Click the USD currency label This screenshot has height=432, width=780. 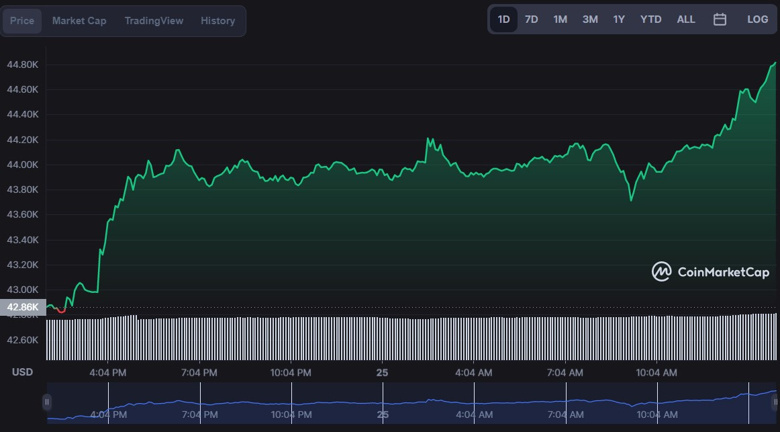pyautogui.click(x=22, y=372)
